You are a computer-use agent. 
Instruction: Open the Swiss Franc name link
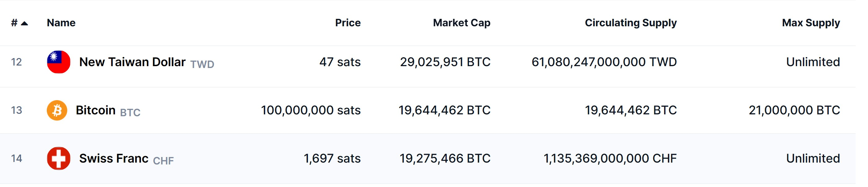(114, 159)
